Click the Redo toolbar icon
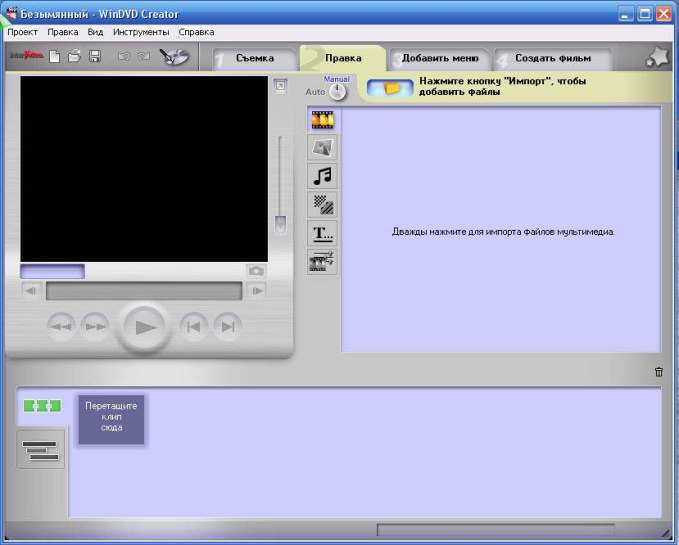This screenshot has width=679, height=545. pyautogui.click(x=144, y=56)
